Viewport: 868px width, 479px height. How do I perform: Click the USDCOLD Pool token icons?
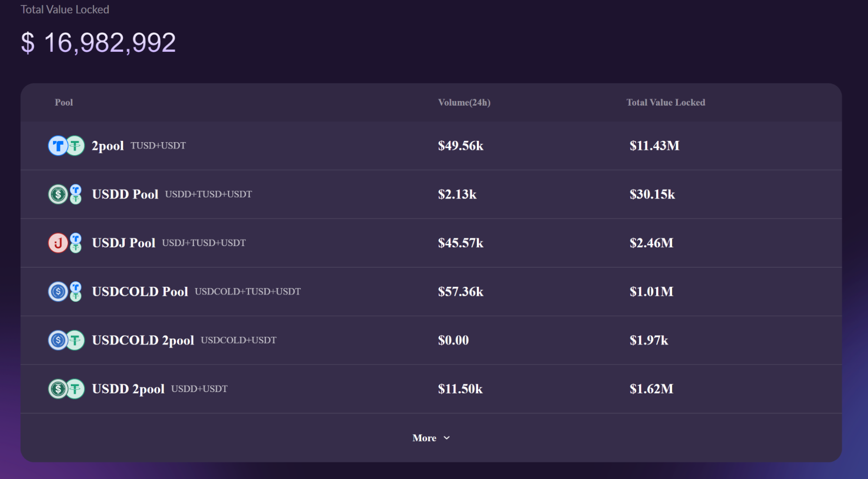tap(65, 292)
